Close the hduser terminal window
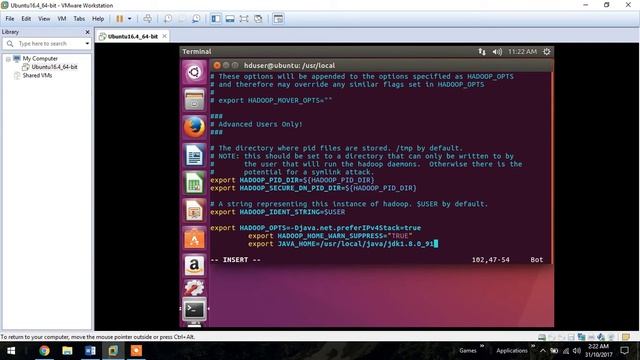Image resolution: width=640 pixels, height=360 pixels. click(217, 65)
